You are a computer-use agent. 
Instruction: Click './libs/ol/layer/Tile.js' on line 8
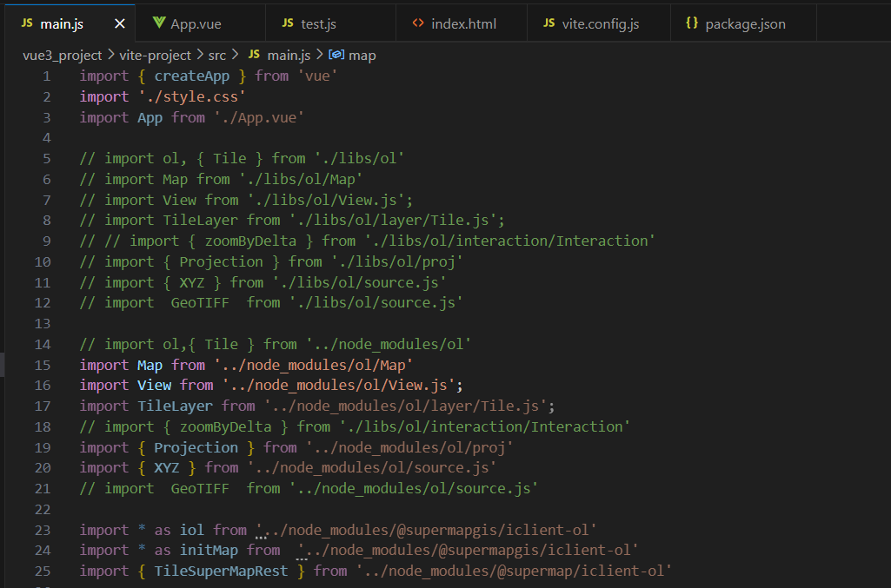(393, 221)
